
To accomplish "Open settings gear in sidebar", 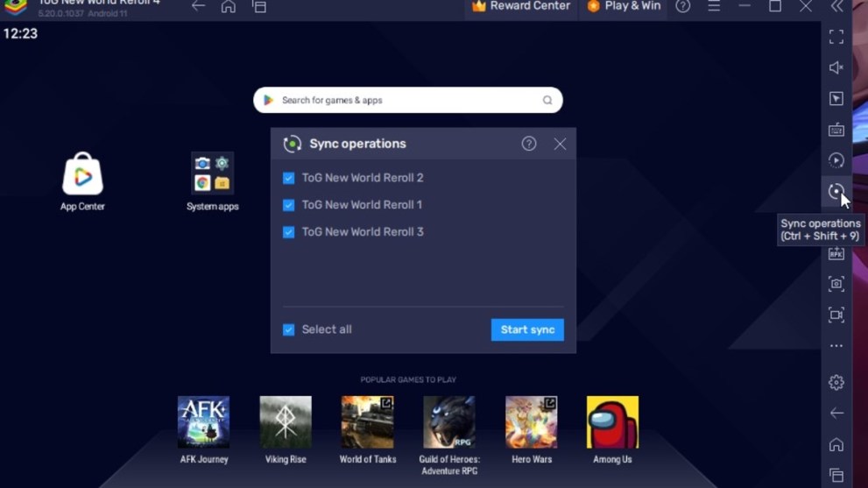I will [836, 382].
